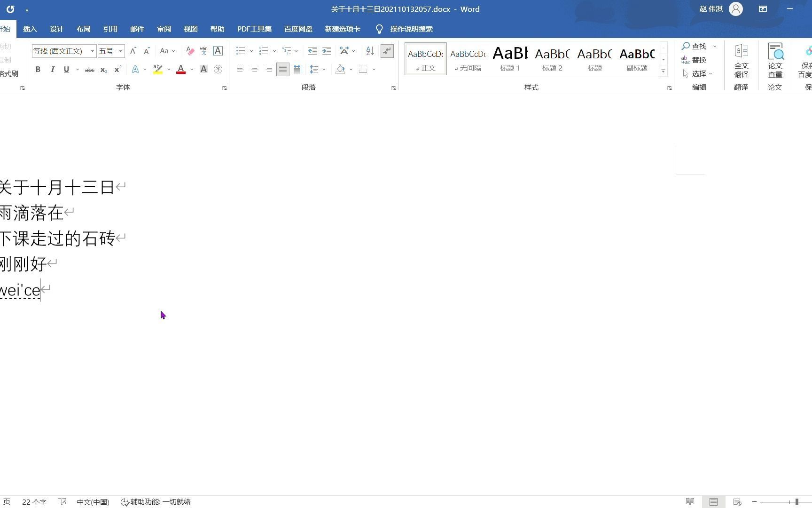Screen dimensions: 812x508
Task: Open Design (设计) tab
Action: coord(56,29)
